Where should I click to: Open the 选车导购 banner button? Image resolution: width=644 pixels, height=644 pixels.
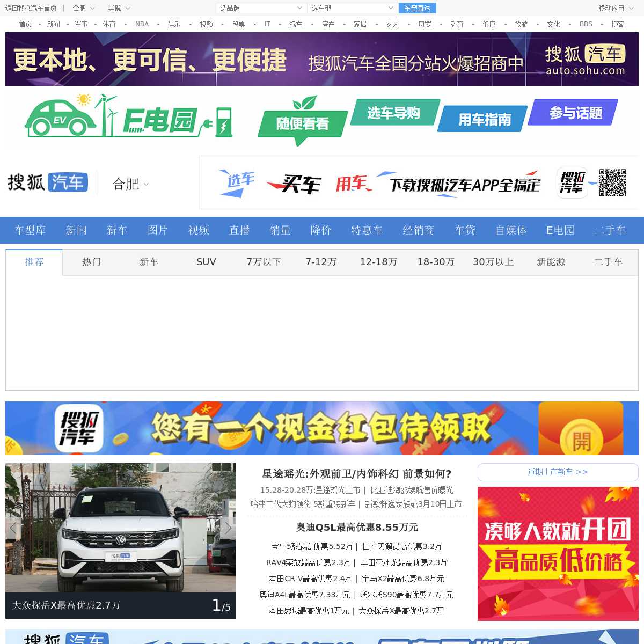click(x=394, y=113)
